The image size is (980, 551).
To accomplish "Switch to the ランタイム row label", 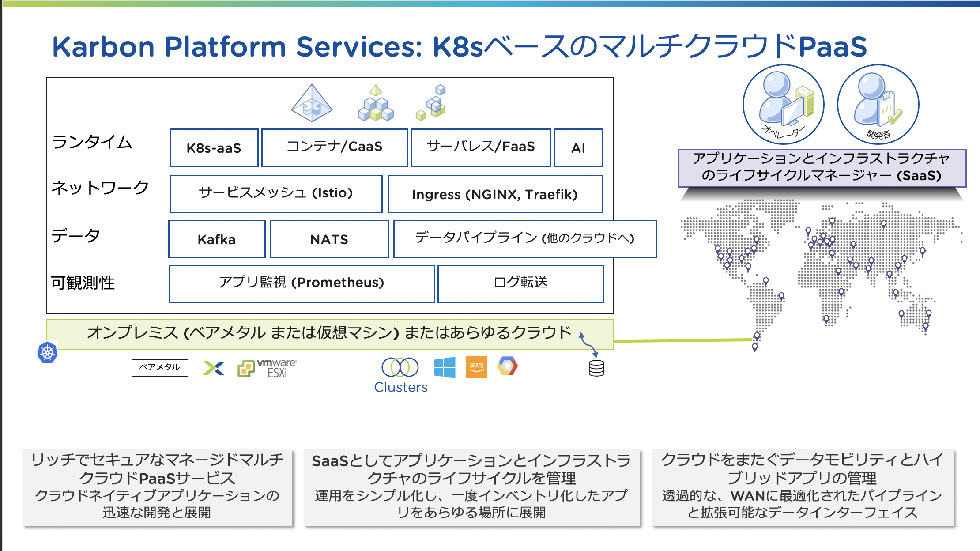I will pos(92,143).
